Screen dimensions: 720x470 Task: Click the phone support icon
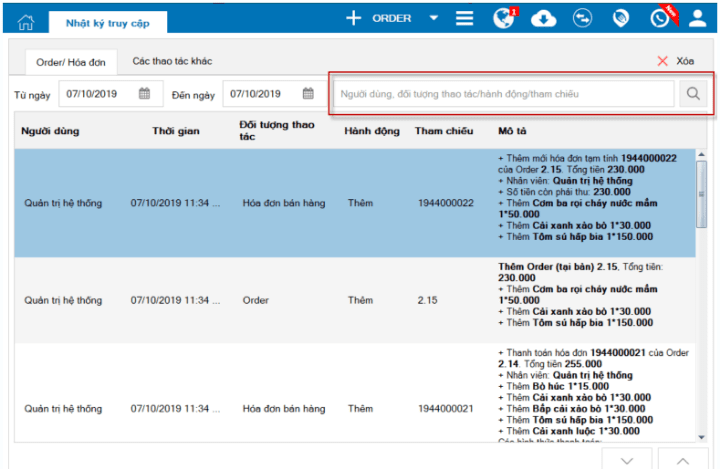click(659, 18)
